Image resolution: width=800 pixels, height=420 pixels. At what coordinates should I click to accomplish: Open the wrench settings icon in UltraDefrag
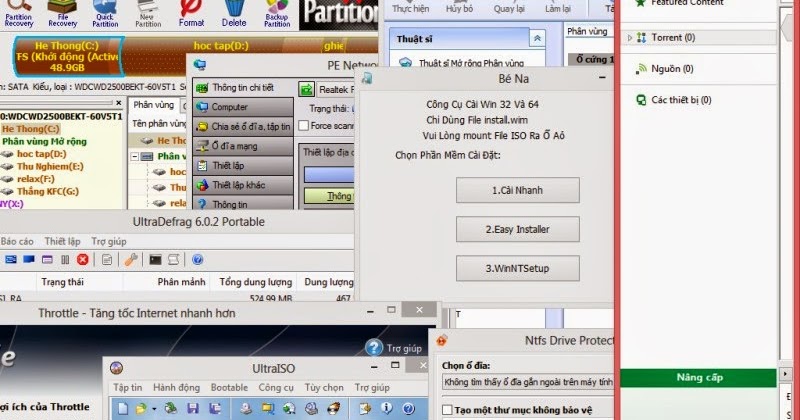coord(131,260)
